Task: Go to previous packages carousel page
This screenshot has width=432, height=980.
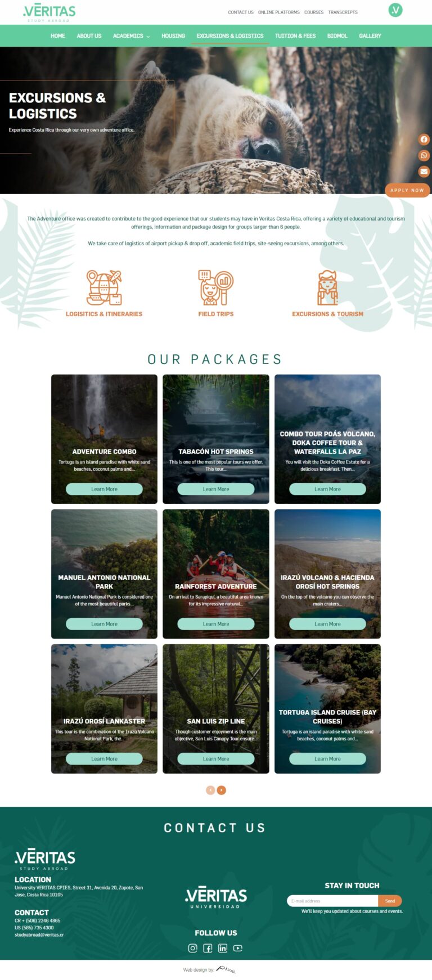Action: click(210, 790)
